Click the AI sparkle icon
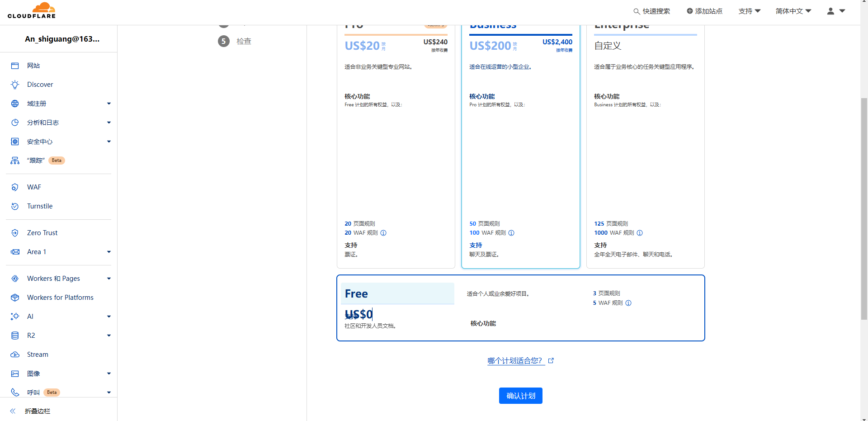Viewport: 868px width, 421px height. point(15,317)
